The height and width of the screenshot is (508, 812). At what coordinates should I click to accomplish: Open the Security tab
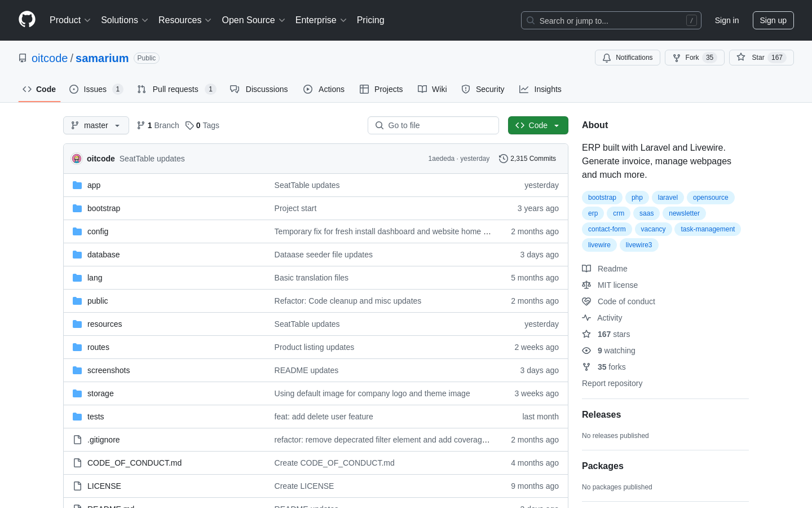(x=483, y=89)
